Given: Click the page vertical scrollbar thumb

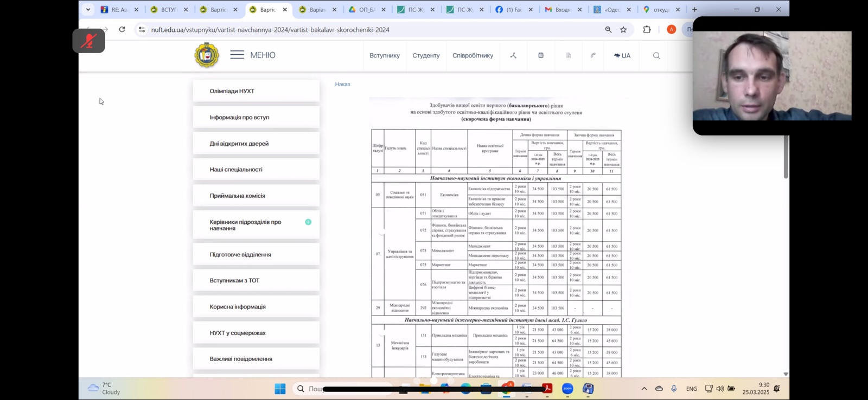Looking at the screenshot, I should click(786, 157).
